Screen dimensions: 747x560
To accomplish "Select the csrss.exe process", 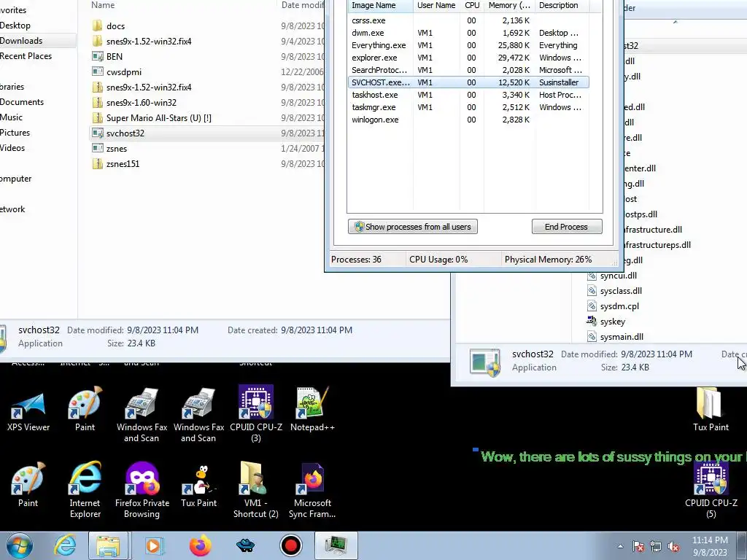I will 468,20.
